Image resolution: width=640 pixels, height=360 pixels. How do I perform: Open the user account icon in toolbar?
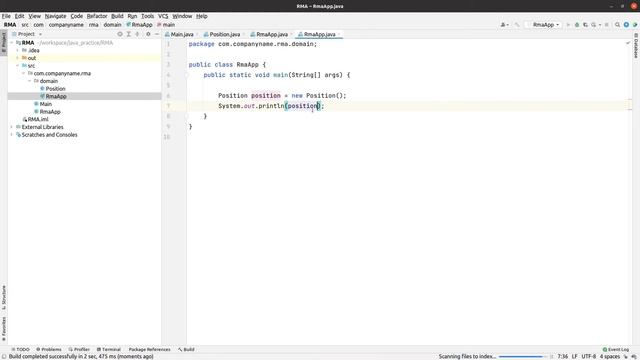[504, 25]
